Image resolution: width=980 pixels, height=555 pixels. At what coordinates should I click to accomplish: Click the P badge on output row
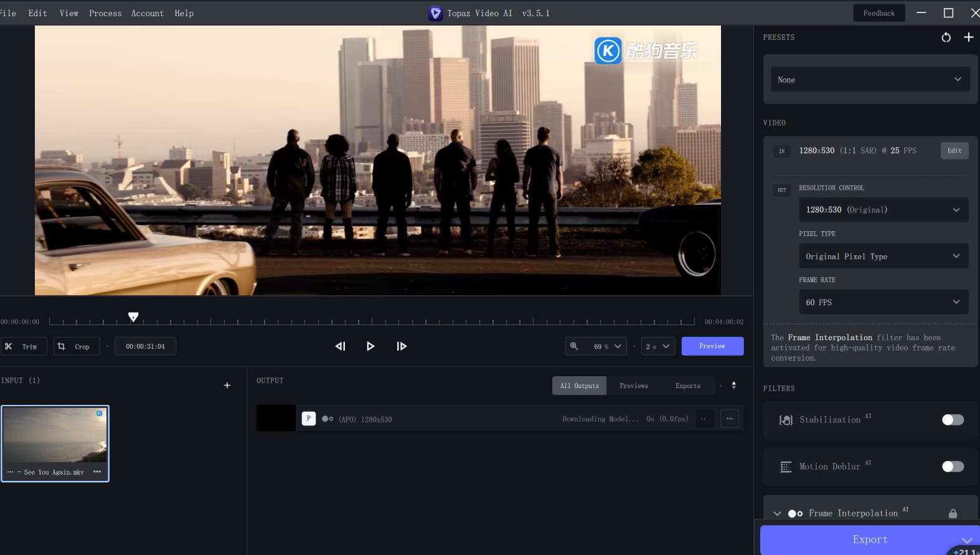click(x=309, y=419)
